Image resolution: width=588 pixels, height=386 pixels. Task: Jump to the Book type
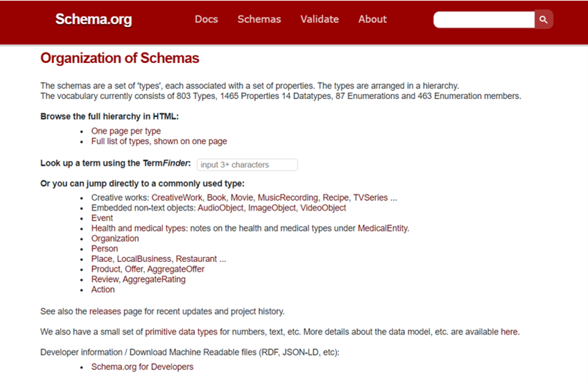[216, 198]
